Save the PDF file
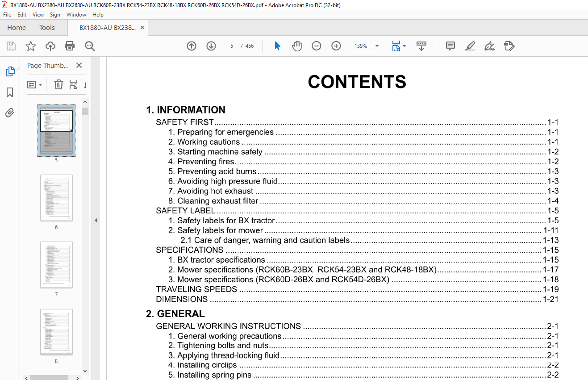Viewport: 588px width, 380px height. tap(11, 46)
